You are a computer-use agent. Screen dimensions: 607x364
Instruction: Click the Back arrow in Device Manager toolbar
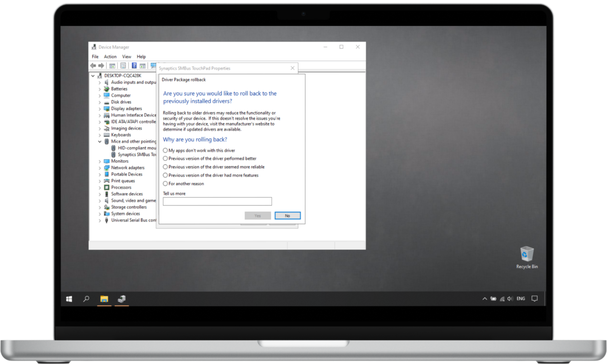[93, 66]
